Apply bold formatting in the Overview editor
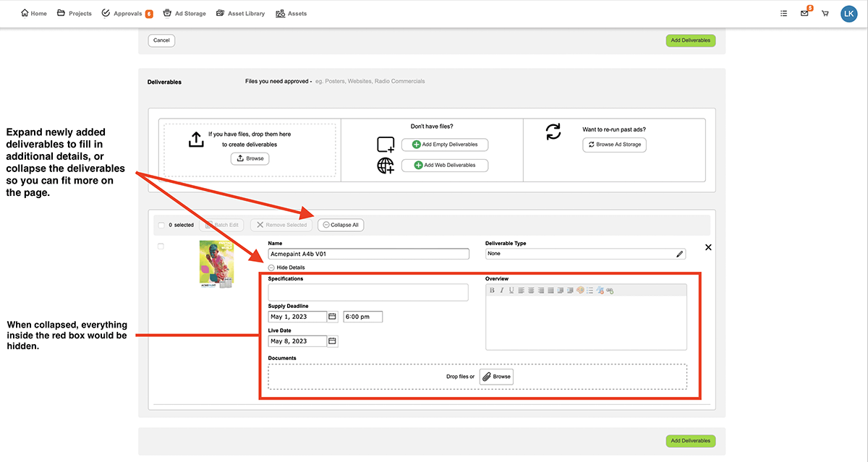The image size is (868, 462). [x=492, y=290]
